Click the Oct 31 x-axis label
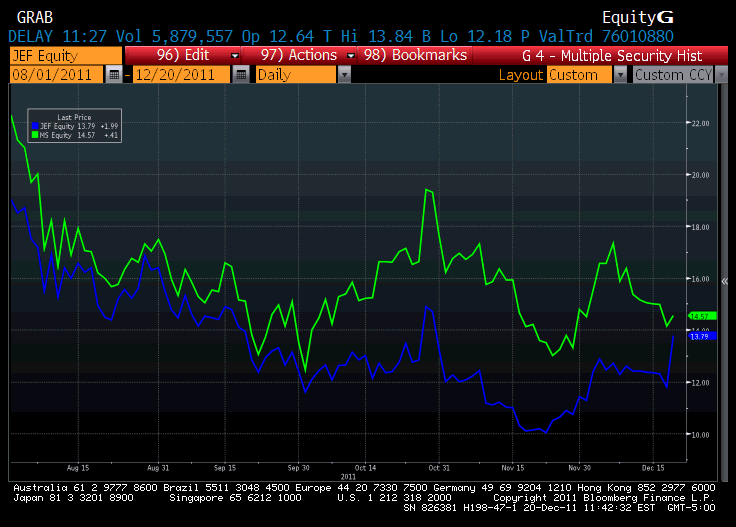Screen dimensions: 736x527 click(439, 468)
